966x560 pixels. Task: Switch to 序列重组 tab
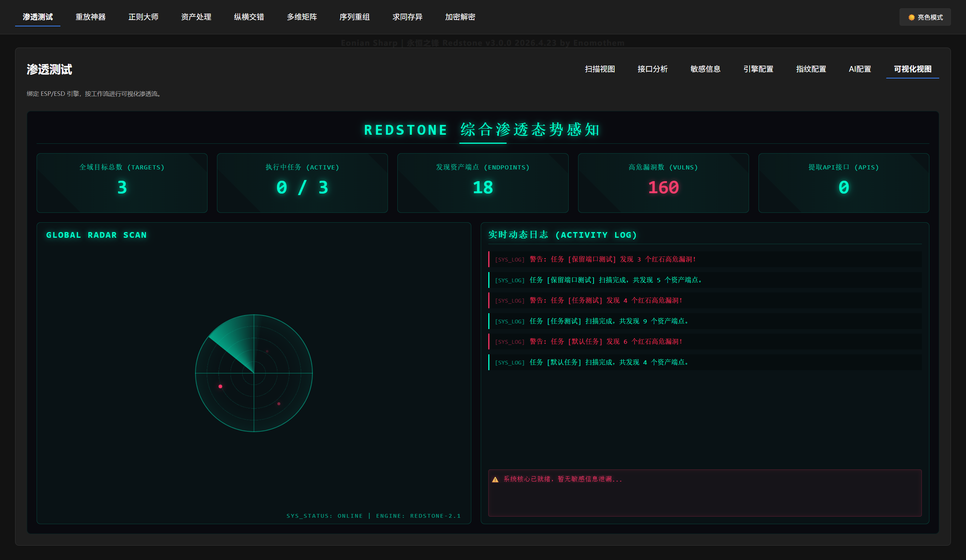click(x=355, y=17)
